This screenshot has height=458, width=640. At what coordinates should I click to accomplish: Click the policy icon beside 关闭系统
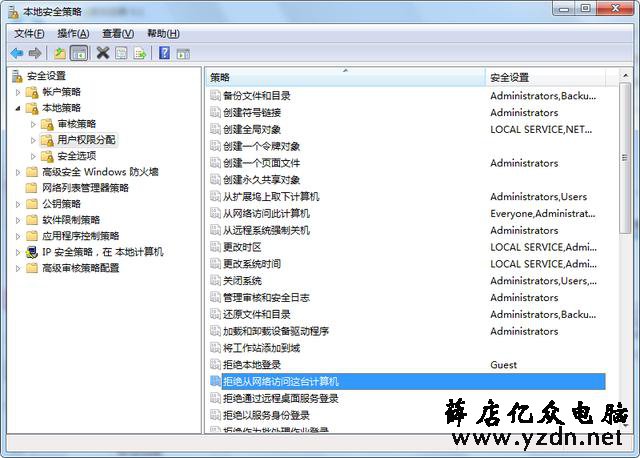coord(215,280)
